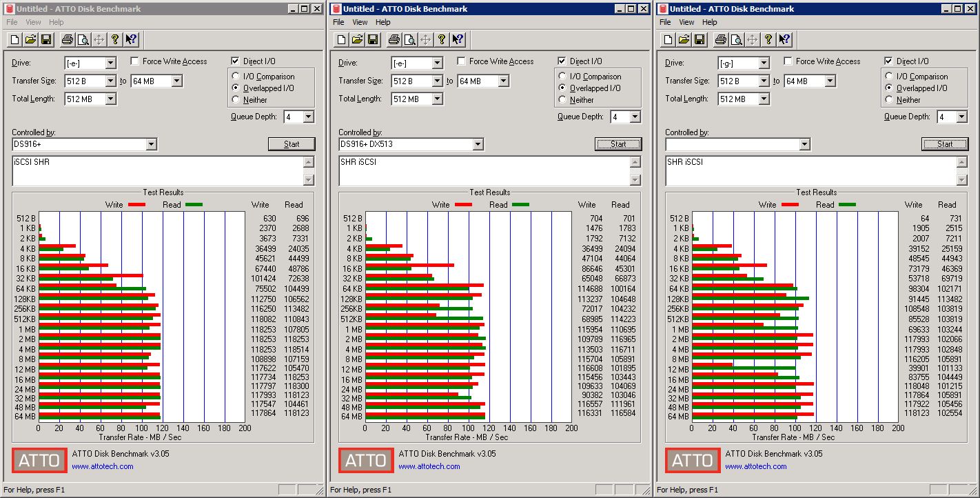This screenshot has height=498, width=980.
Task: Click the Print icon in the middle window
Action: 394,39
